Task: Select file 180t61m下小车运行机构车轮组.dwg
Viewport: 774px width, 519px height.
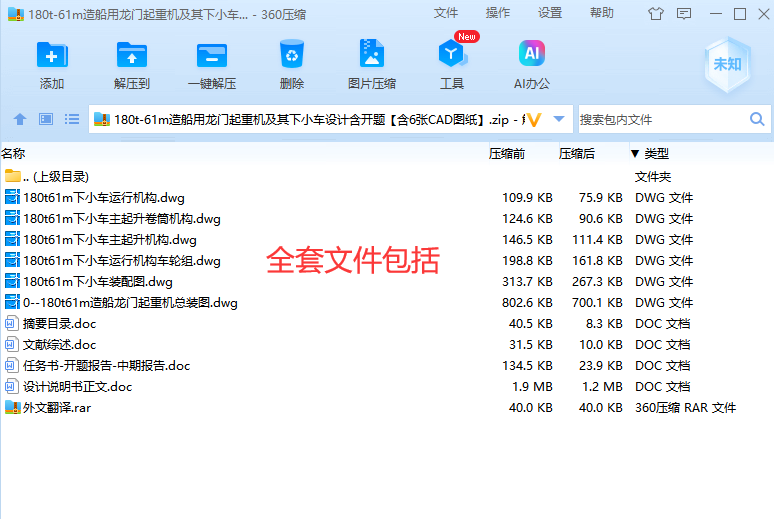Action: point(387,260)
